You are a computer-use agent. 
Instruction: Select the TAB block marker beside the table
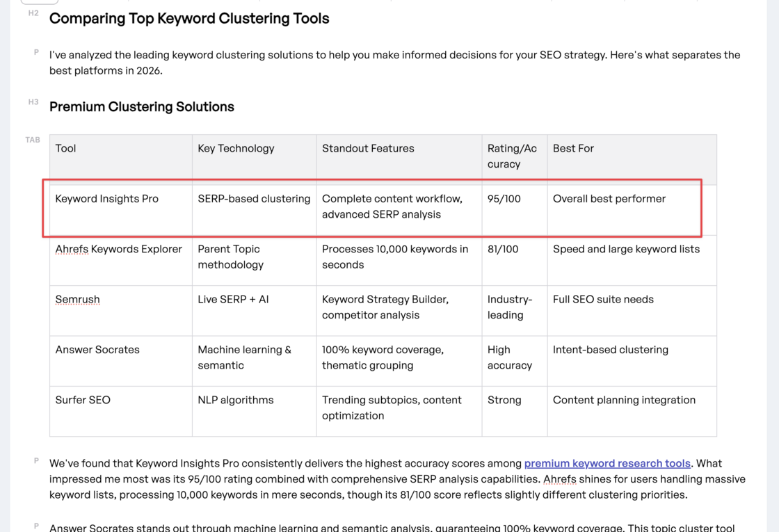coord(33,140)
